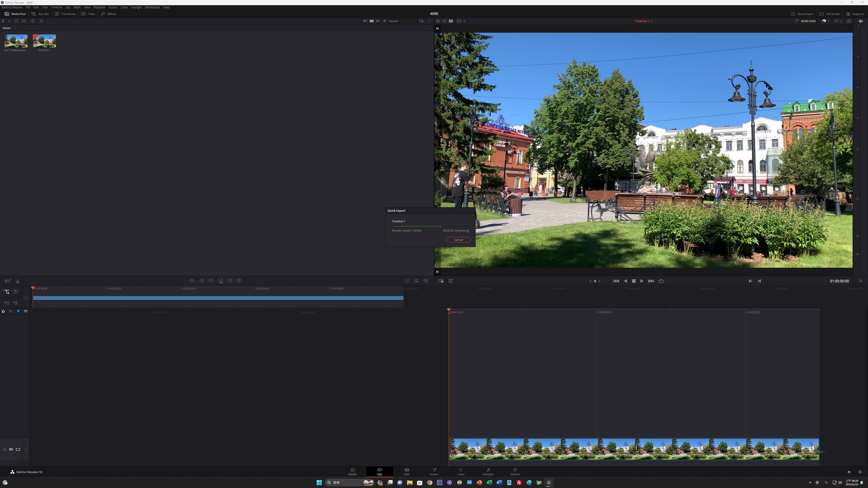Open the Effects library

click(108, 14)
